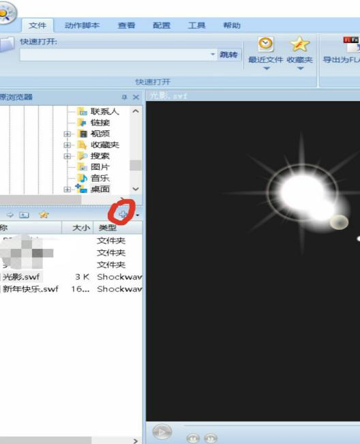This screenshot has height=444, width=360.
Task: Pin the resource browser panel
Action: [x=124, y=97]
